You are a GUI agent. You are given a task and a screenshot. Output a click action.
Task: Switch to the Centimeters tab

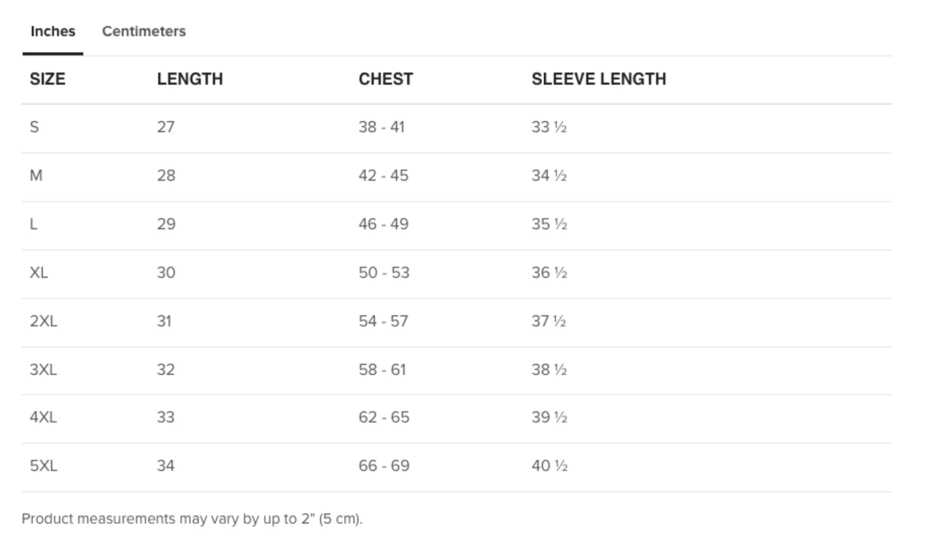tap(144, 31)
